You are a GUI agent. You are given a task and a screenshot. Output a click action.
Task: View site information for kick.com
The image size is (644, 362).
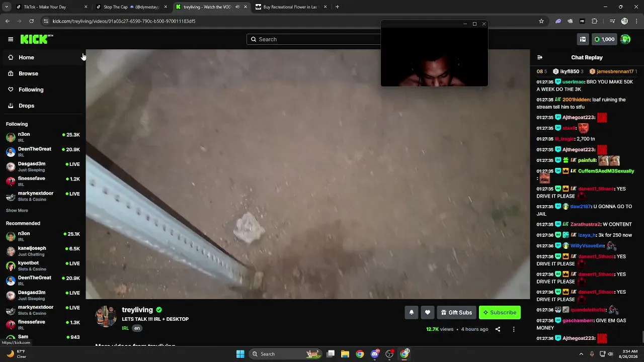click(46, 21)
